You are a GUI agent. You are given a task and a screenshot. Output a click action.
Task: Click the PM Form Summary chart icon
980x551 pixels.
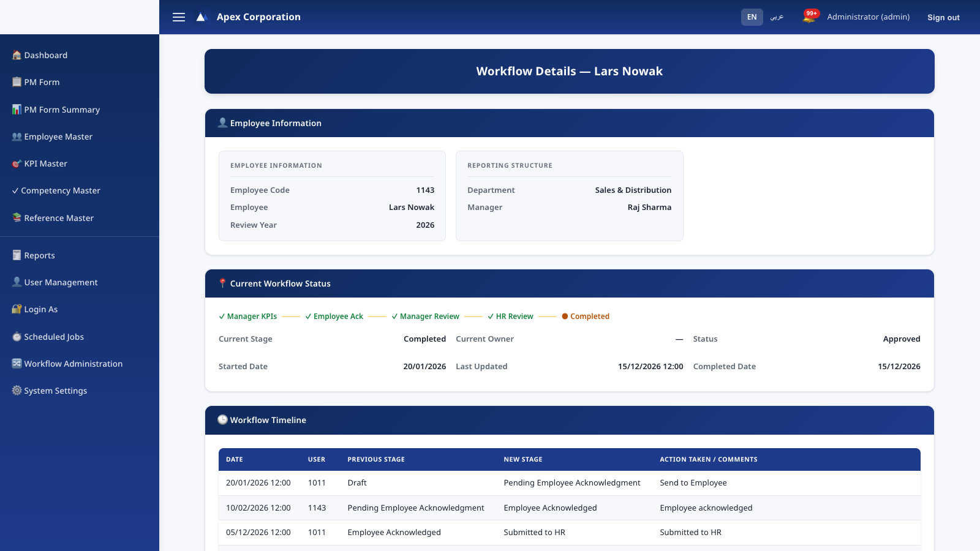click(17, 110)
